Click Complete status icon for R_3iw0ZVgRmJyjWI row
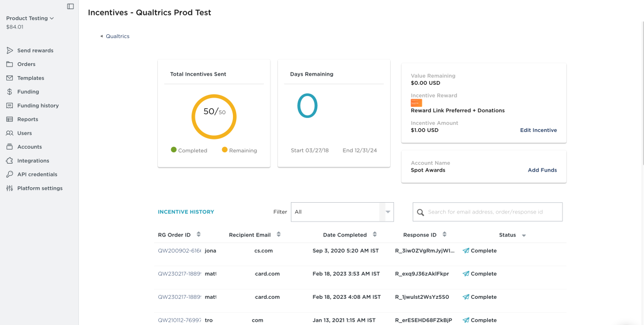This screenshot has width=644, height=325. 466,250
